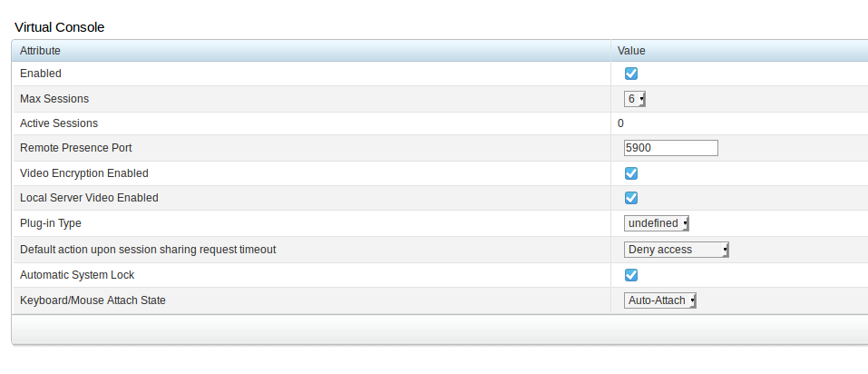Disable the Local Server Video Enabled checkbox
The width and height of the screenshot is (868, 374).
point(631,198)
